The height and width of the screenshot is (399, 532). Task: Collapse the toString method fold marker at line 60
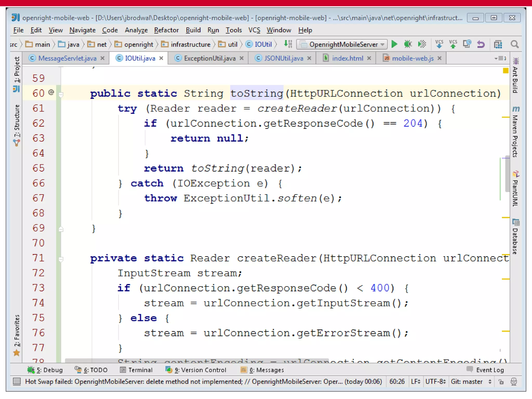[x=61, y=95]
